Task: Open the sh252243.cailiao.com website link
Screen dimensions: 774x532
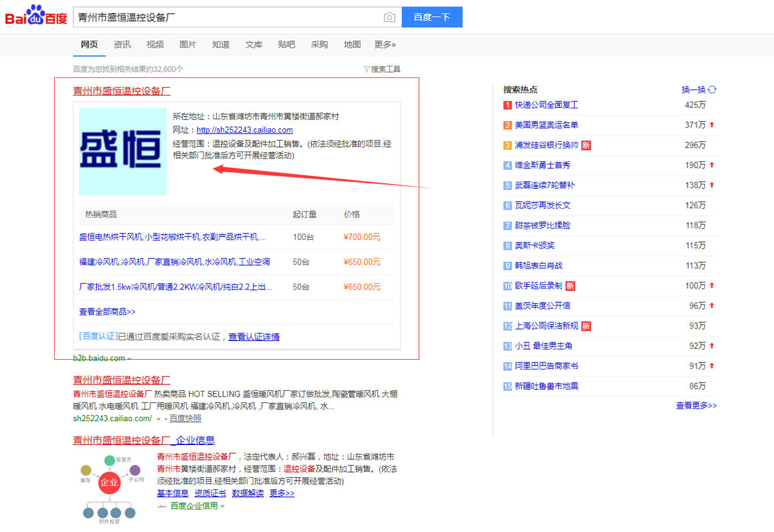Action: 244,130
